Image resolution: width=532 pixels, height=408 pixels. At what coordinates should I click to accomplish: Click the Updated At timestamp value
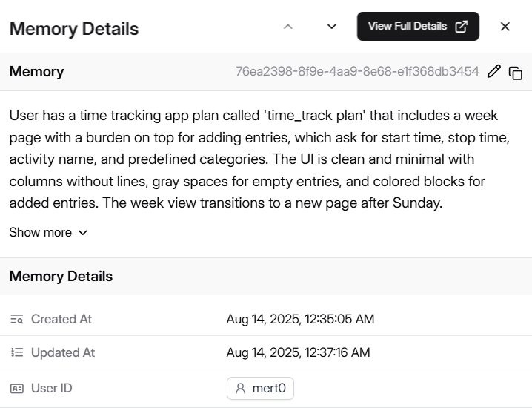(299, 352)
